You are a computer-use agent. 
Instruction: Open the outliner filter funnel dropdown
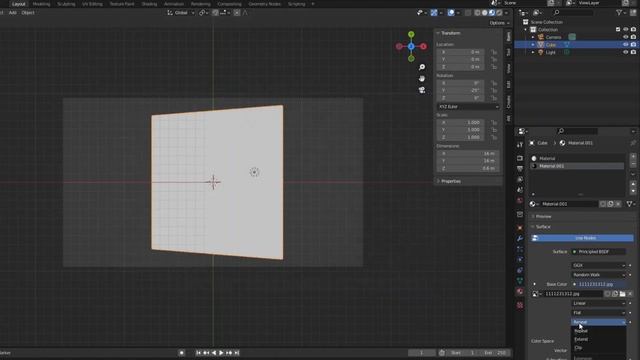[621, 13]
